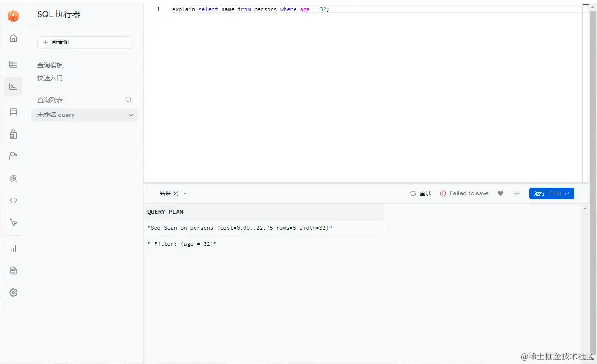
Task: Select the 未命名 query list item
Action: tap(84, 115)
